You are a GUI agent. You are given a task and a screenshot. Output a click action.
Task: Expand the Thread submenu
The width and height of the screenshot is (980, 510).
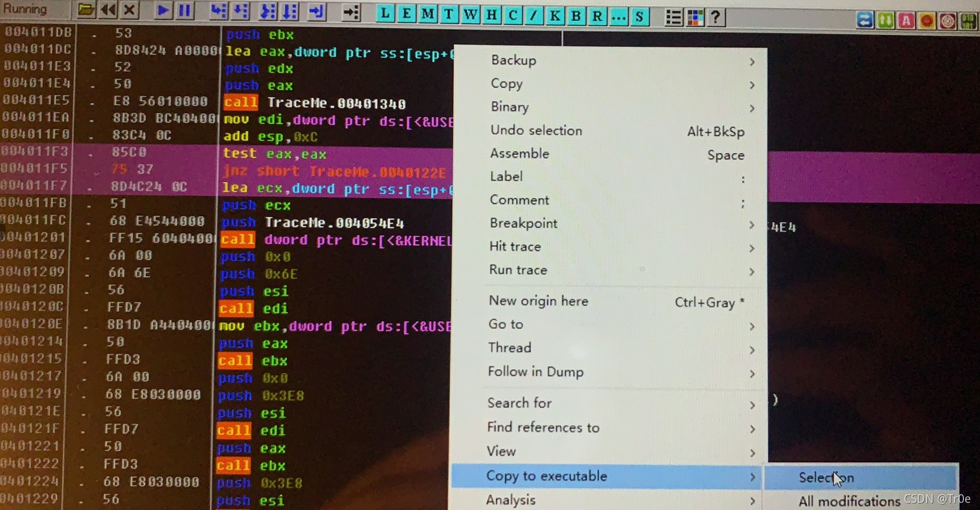click(610, 348)
